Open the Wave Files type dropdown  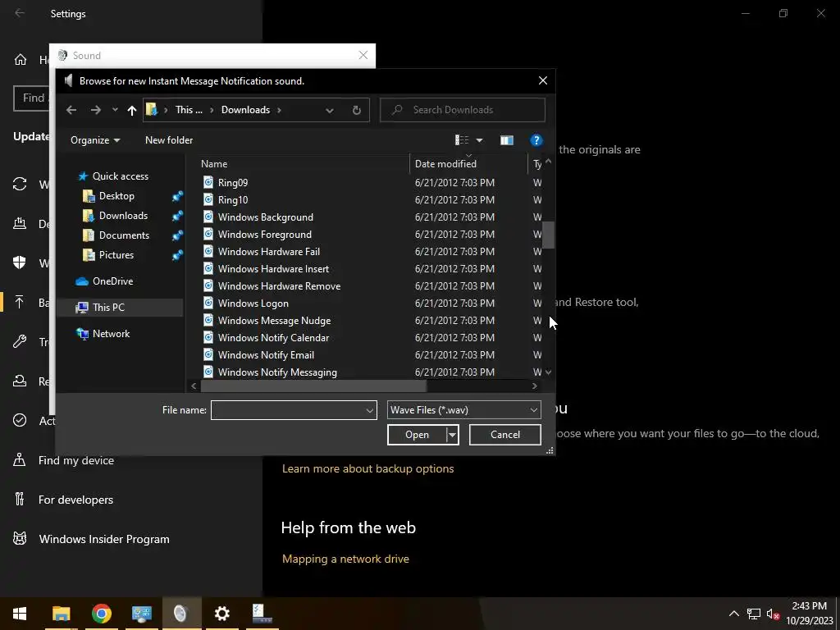[x=464, y=410]
